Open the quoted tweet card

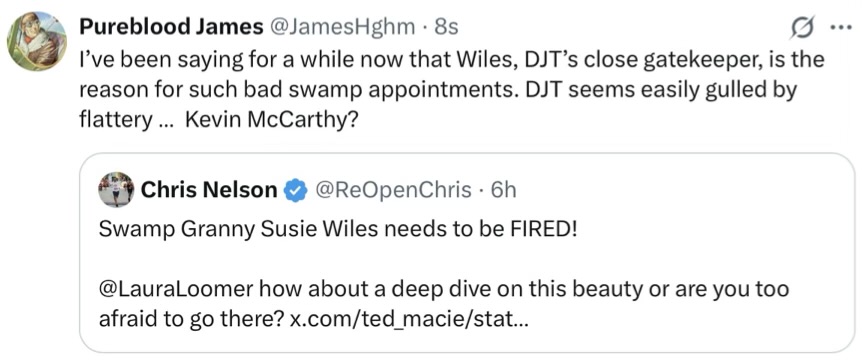[x=467, y=253]
